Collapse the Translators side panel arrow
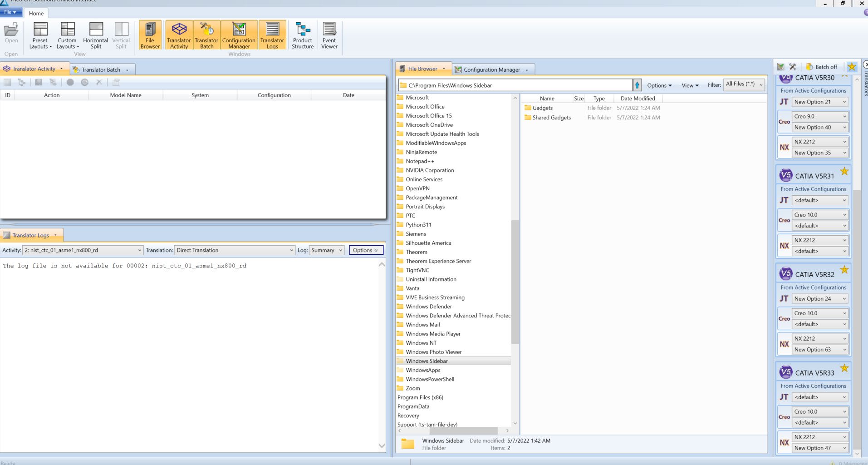The image size is (868, 465). coord(865,64)
